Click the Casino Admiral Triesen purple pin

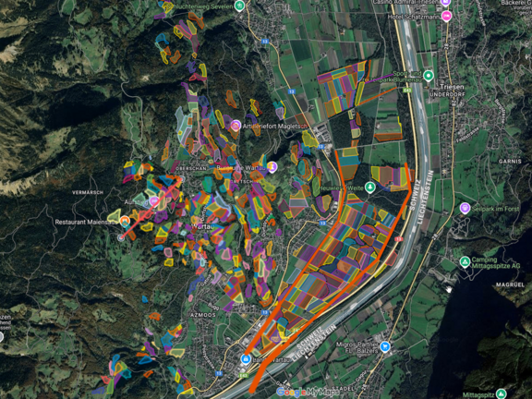click(445, 3)
